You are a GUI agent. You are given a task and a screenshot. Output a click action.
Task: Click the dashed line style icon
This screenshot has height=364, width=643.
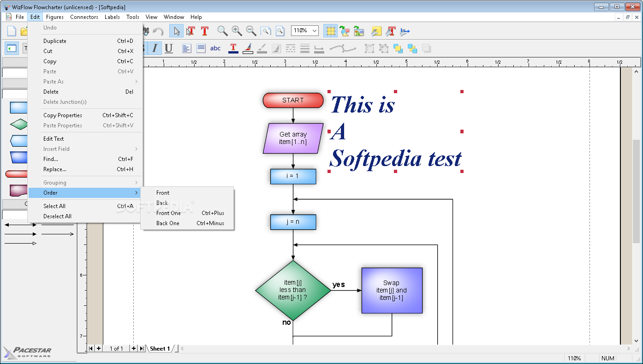point(291,48)
